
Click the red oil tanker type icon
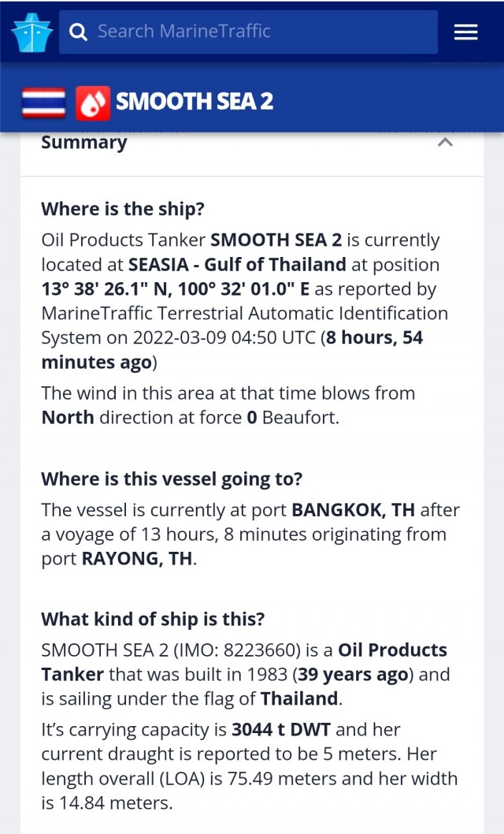pos(93,102)
